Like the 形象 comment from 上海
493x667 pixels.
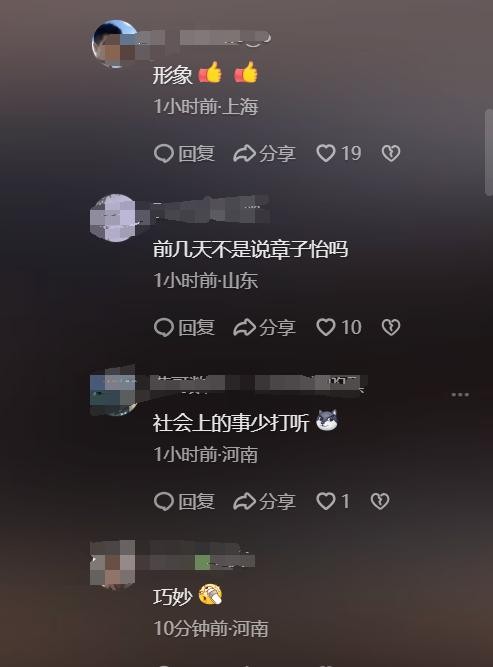[x=339, y=153]
